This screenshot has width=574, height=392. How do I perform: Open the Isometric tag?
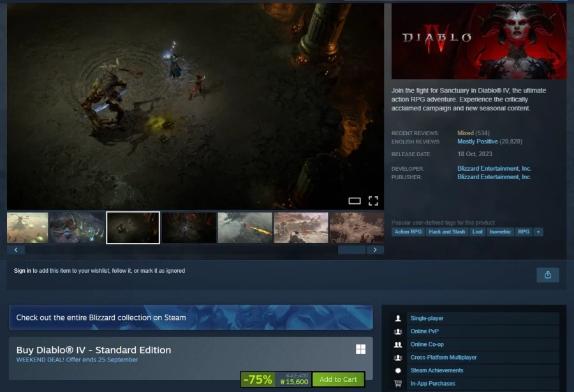coord(500,231)
